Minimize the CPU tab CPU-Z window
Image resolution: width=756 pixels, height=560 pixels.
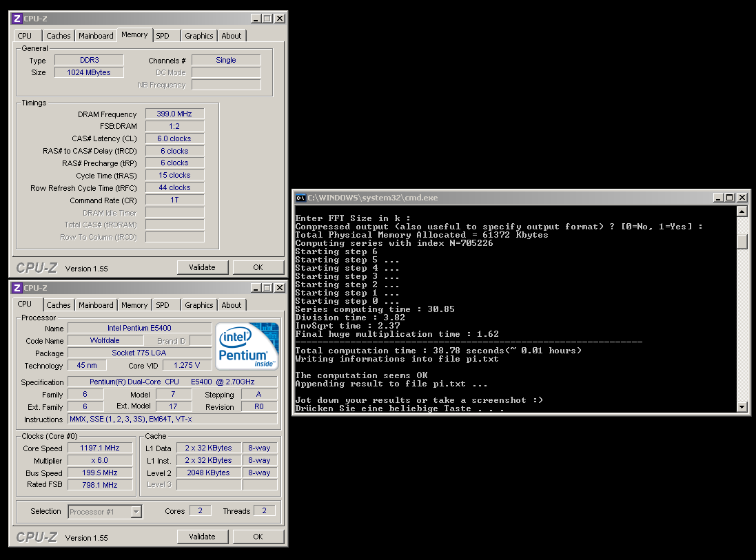pos(256,288)
